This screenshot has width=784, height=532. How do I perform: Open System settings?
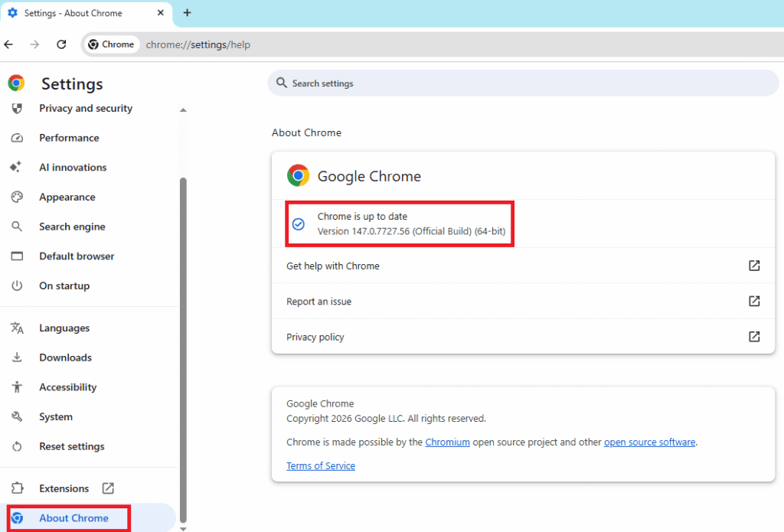[56, 416]
